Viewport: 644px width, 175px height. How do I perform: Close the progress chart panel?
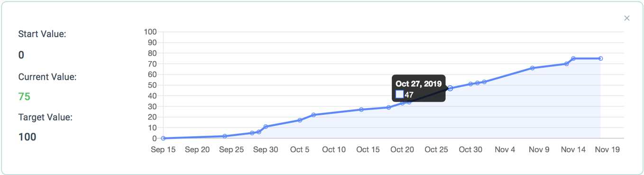pyautogui.click(x=627, y=18)
